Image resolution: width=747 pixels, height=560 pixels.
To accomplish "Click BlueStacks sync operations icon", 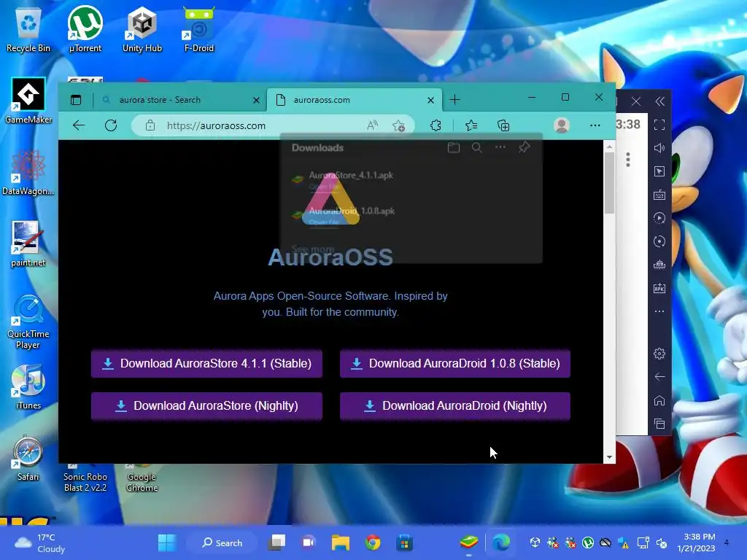I will pos(659,241).
